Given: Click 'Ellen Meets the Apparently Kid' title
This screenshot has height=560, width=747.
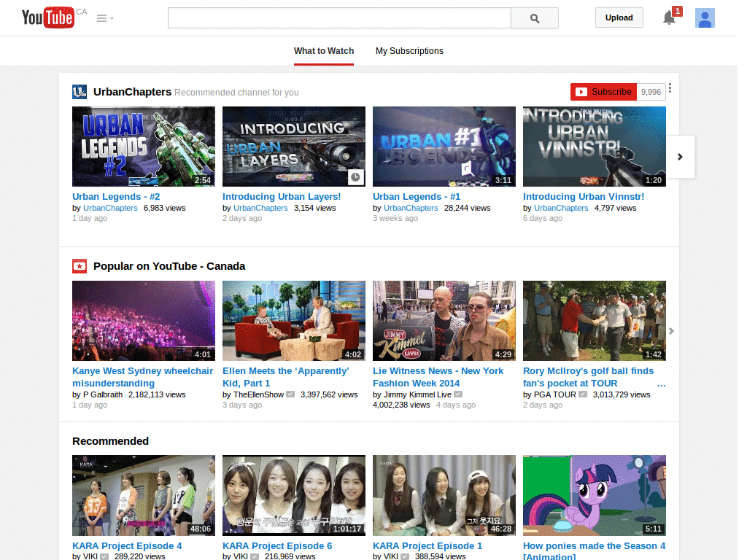Looking at the screenshot, I should (286, 377).
